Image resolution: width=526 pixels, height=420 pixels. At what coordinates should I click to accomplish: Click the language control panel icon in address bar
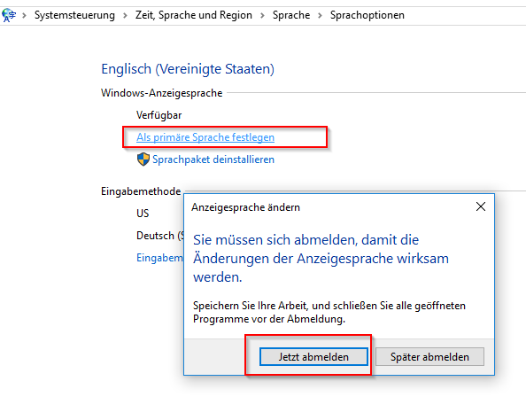tap(9, 15)
